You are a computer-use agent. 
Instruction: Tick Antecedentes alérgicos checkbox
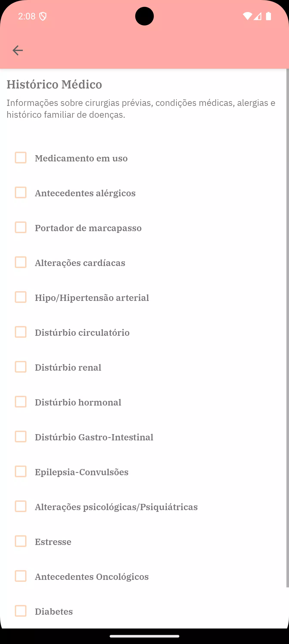21,192
